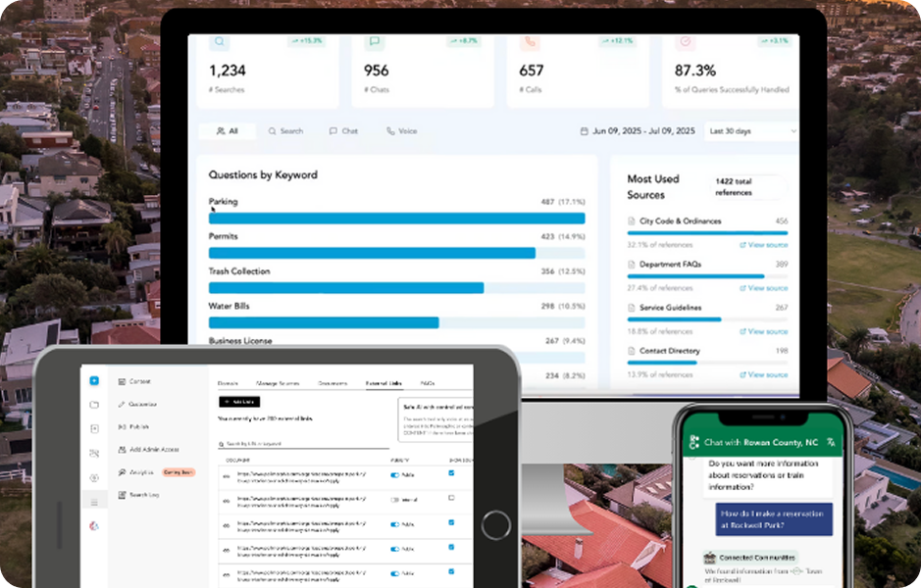Image resolution: width=921 pixels, height=588 pixels.
Task: Click the add-page icon in the tablet rail
Action: [x=94, y=429]
